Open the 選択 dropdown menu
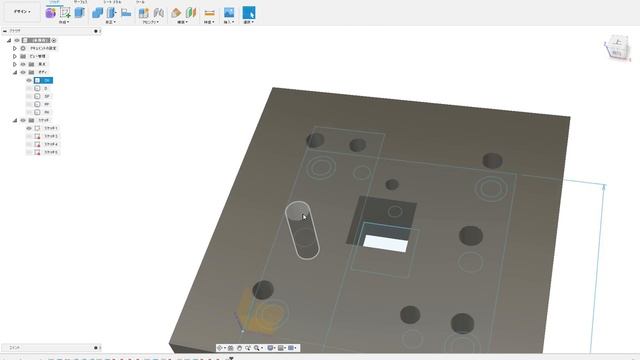Screen dimensions: 640x360 [249, 22]
